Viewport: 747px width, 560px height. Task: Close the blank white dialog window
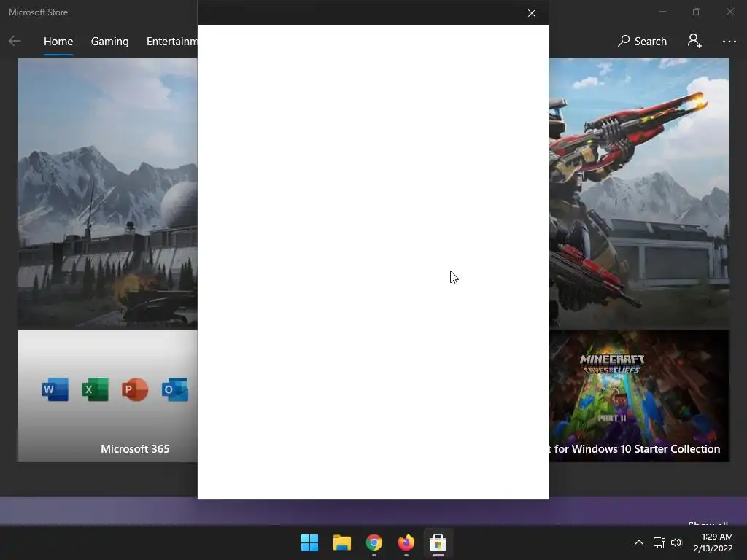pyautogui.click(x=532, y=13)
